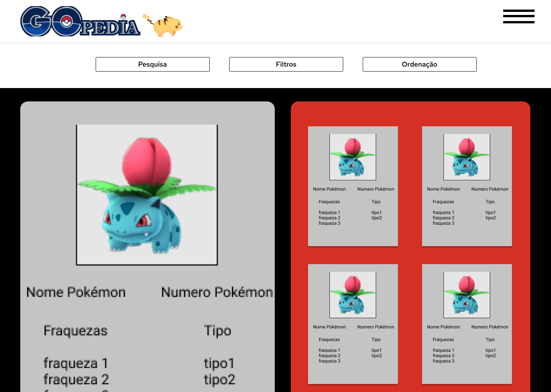Click 'tipo1' in bottom-left small card
551x392 pixels.
coord(377,350)
